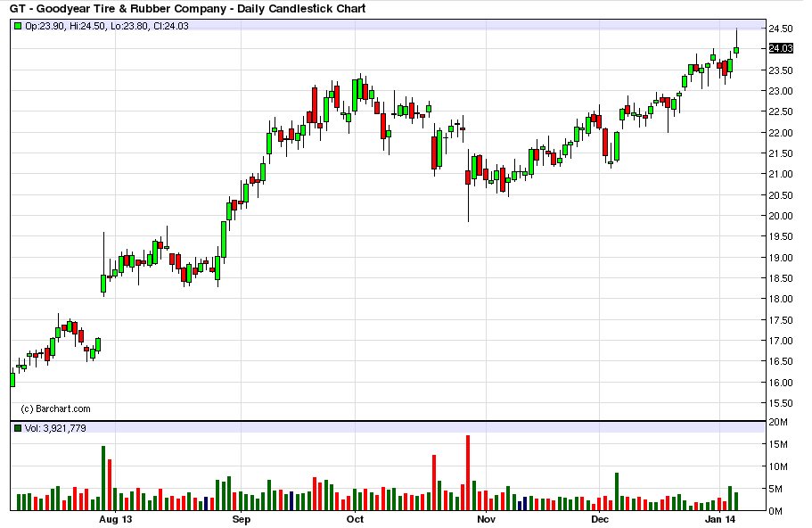The height and width of the screenshot is (528, 812).
Task: Click the tallest red volume bar before Nov
Action: pos(468,473)
